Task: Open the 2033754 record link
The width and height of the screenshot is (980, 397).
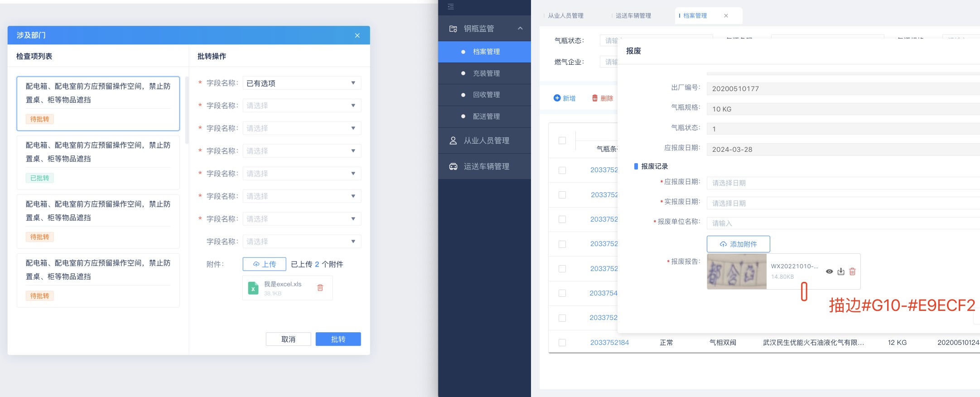Action: (x=603, y=293)
